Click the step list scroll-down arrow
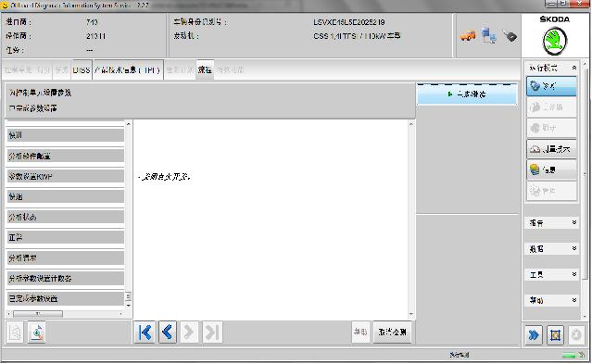The height and width of the screenshot is (364, 592). [x=129, y=306]
